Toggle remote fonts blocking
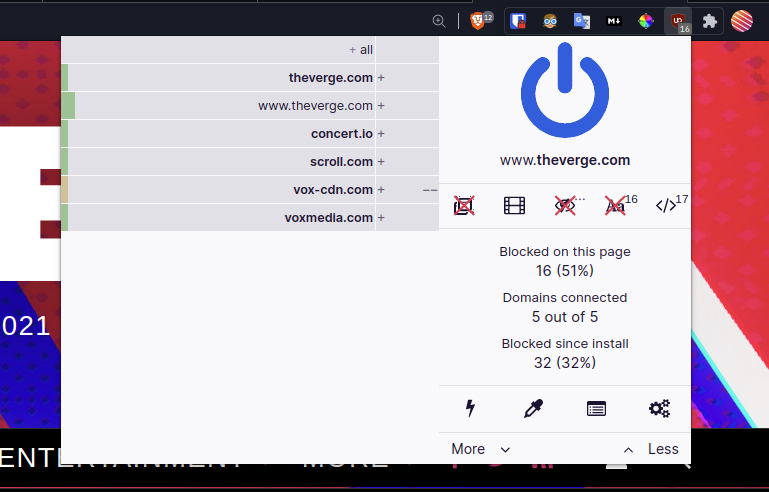This screenshot has height=492, width=769. click(x=616, y=206)
